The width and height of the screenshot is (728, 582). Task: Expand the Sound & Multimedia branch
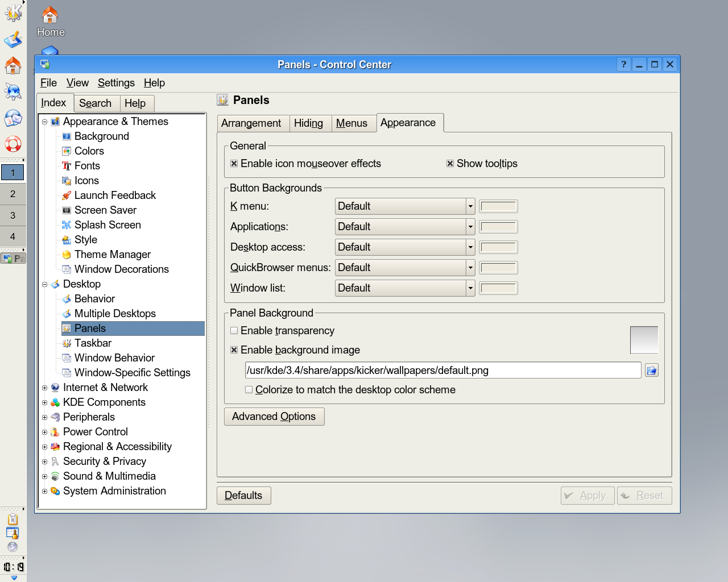point(44,476)
